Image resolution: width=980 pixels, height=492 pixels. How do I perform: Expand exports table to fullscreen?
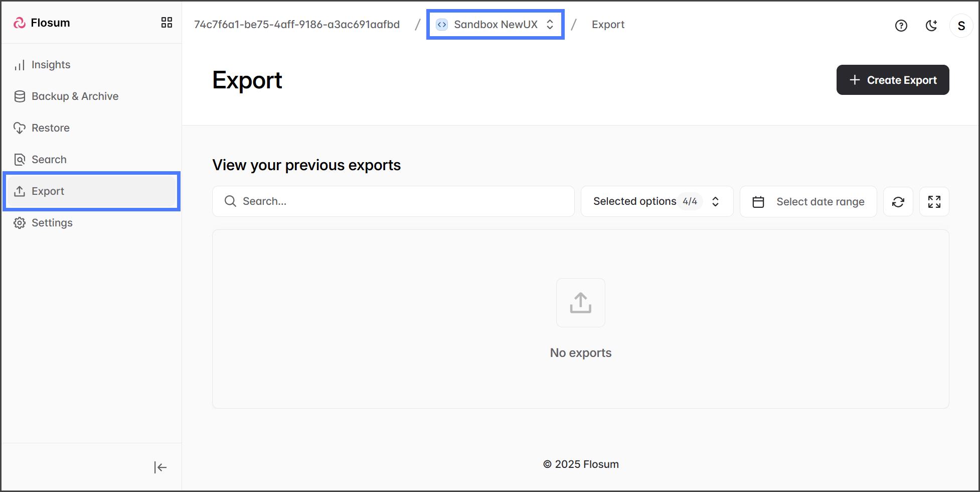point(934,202)
